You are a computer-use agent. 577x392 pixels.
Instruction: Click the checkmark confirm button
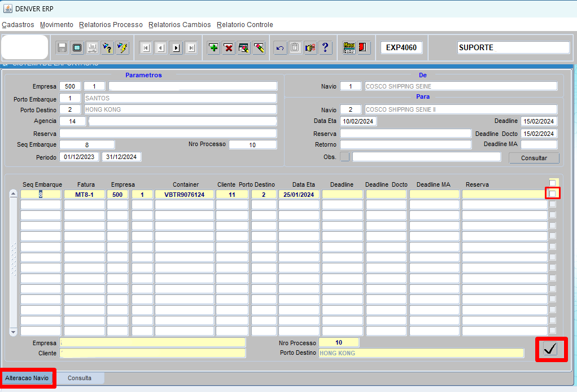(550, 349)
